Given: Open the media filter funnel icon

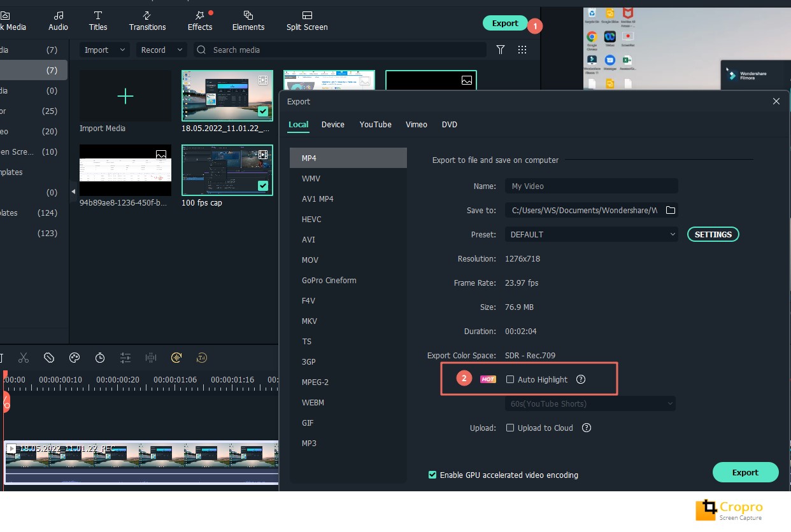Looking at the screenshot, I should coord(500,50).
